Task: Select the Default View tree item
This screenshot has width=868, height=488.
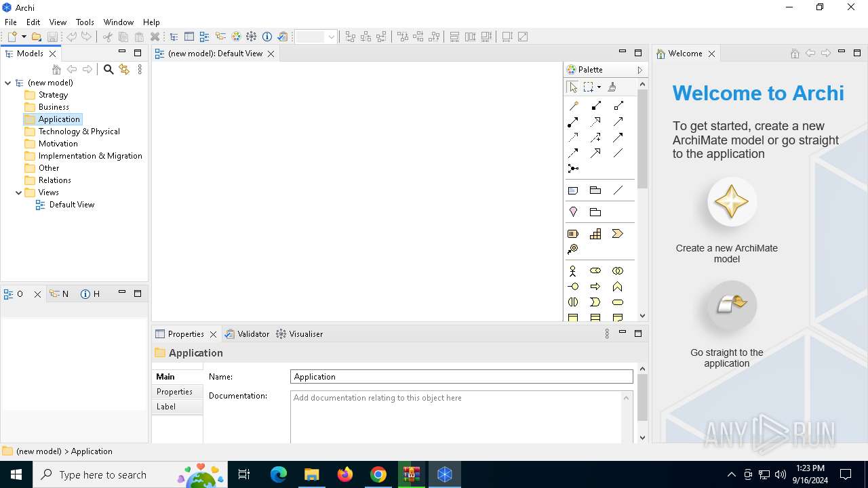Action: coord(72,205)
